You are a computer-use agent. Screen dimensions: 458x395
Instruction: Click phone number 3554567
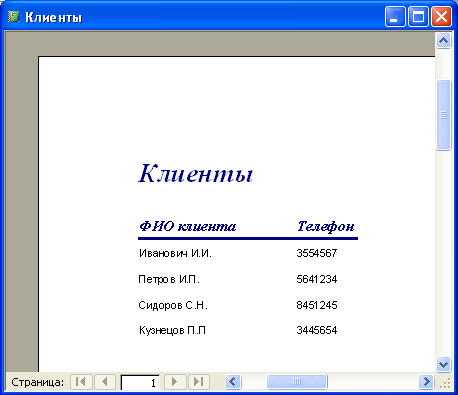[317, 253]
